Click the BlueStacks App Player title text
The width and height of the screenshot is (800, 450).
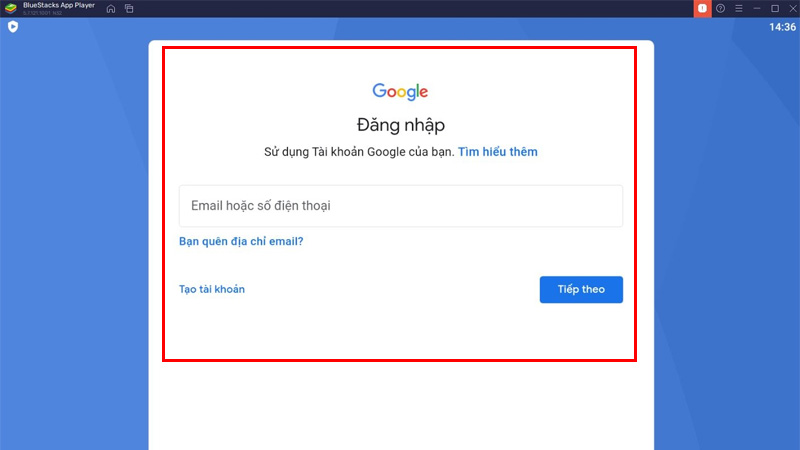click(59, 5)
